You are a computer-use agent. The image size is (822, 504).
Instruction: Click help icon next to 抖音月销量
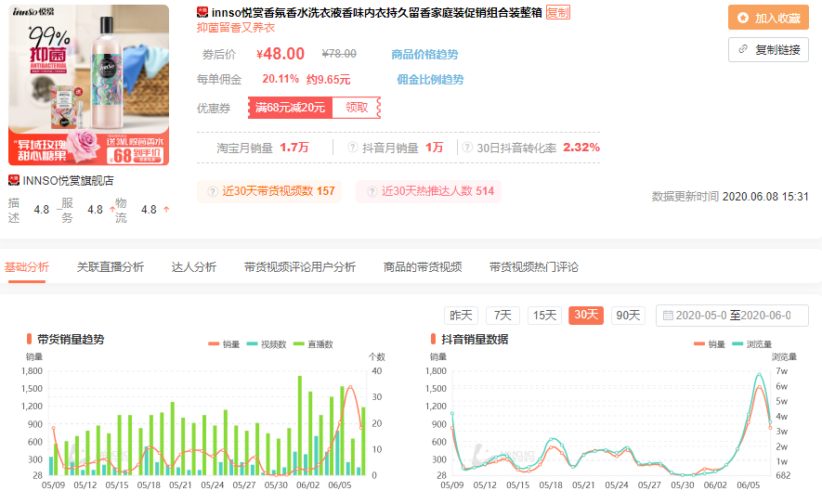[x=353, y=148]
